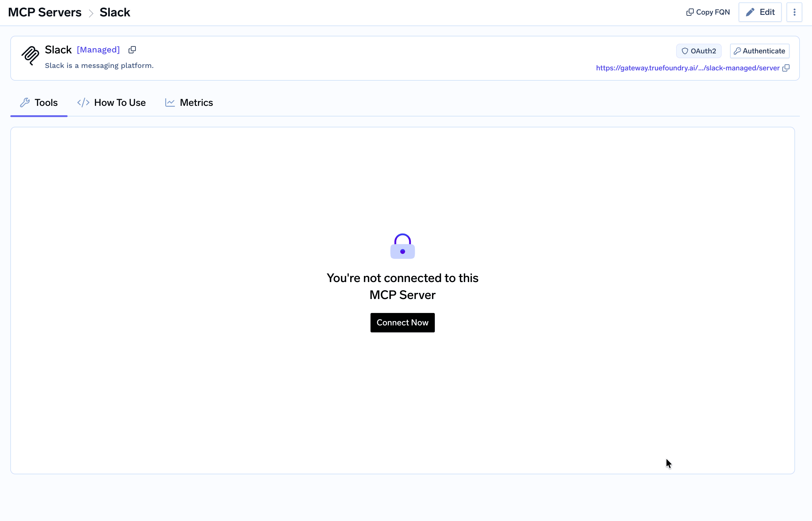
Task: Go back to MCP Servers breadcrumb
Action: click(45, 12)
